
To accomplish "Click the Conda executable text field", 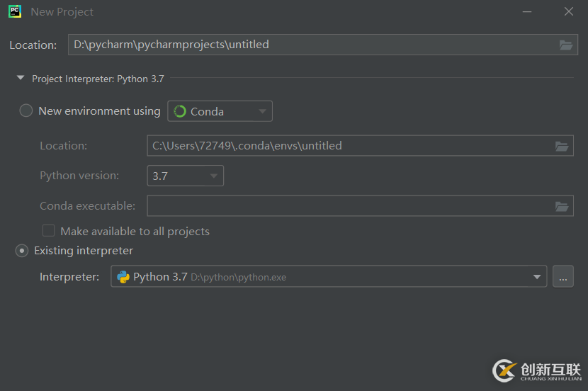I will coord(347,206).
